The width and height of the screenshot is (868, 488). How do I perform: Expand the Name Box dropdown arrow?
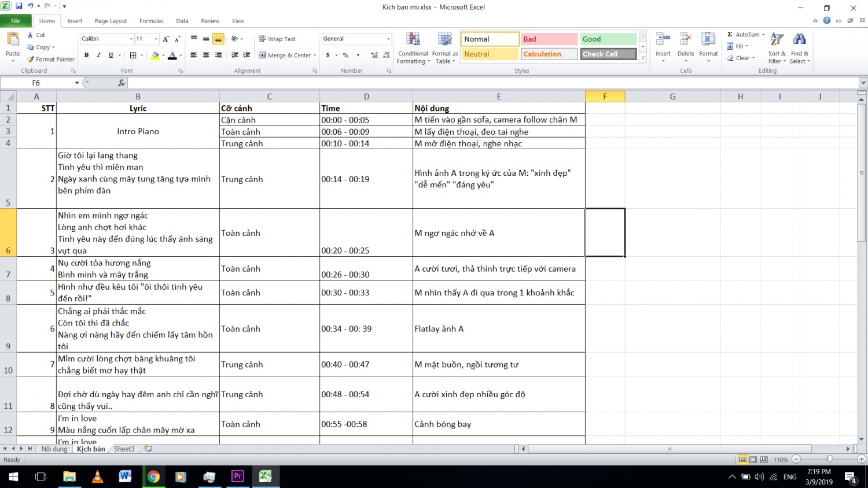tap(77, 83)
